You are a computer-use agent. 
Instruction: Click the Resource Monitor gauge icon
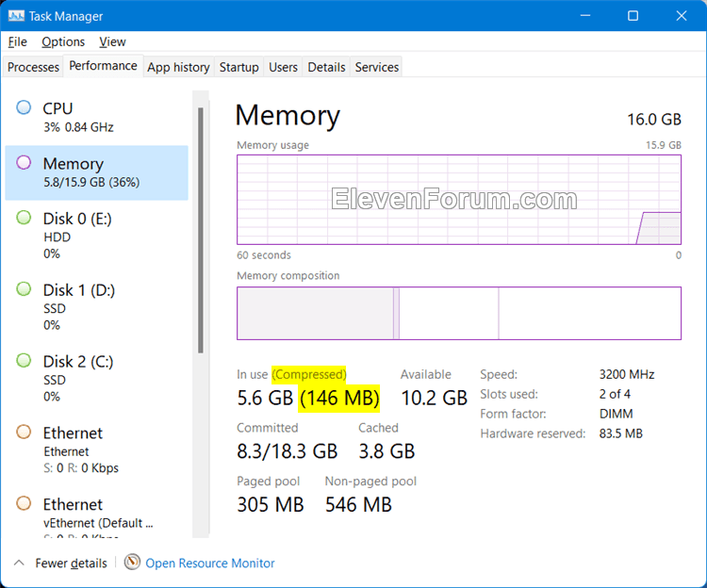(132, 562)
